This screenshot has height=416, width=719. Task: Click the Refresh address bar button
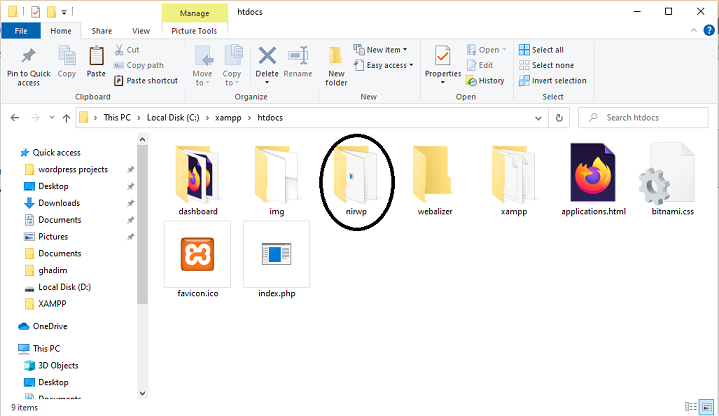pyautogui.click(x=559, y=118)
